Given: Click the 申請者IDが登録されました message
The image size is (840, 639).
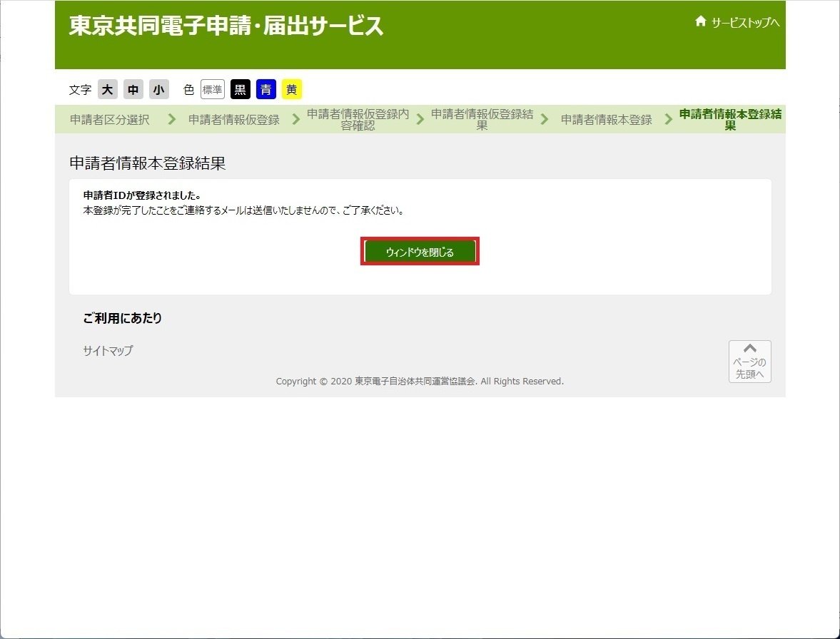Looking at the screenshot, I should [142, 195].
